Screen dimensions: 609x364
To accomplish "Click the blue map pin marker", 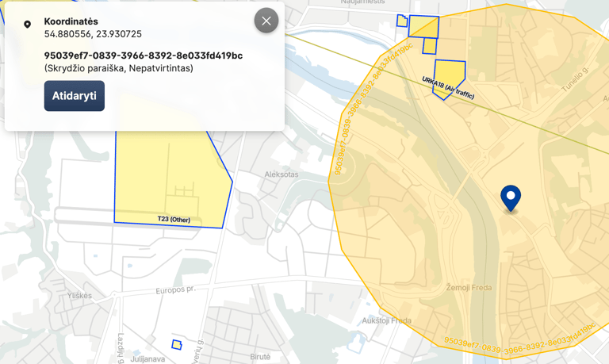I will (511, 198).
